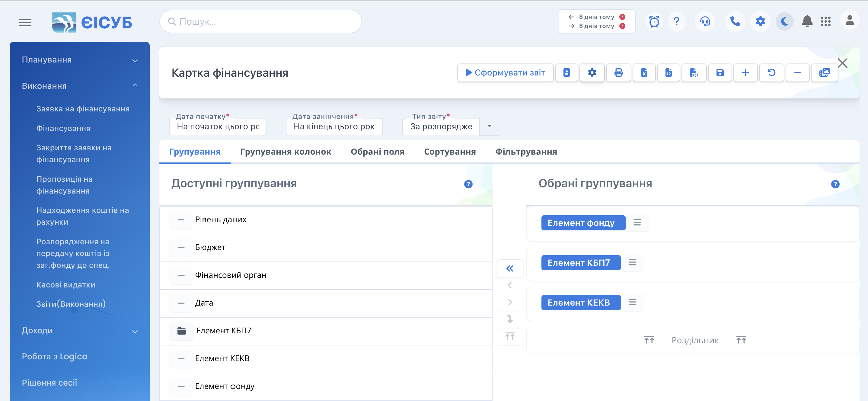
Task: Click Елемент КБП7 selected chip
Action: [x=581, y=263]
